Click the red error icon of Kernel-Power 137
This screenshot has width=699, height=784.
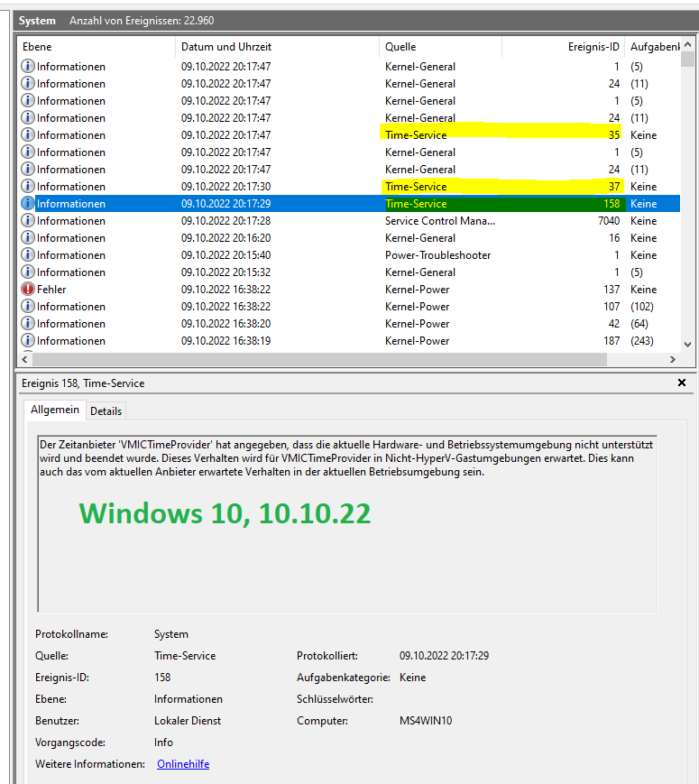(x=28, y=289)
